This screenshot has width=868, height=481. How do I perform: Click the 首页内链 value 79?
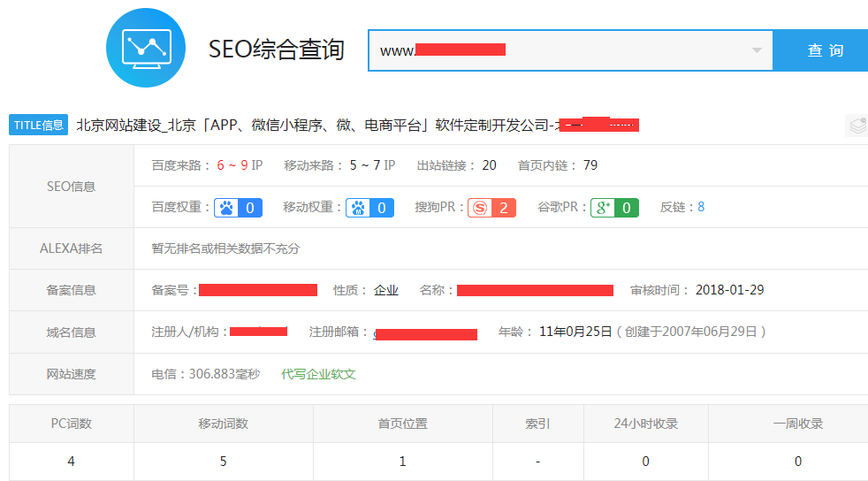tap(590, 165)
